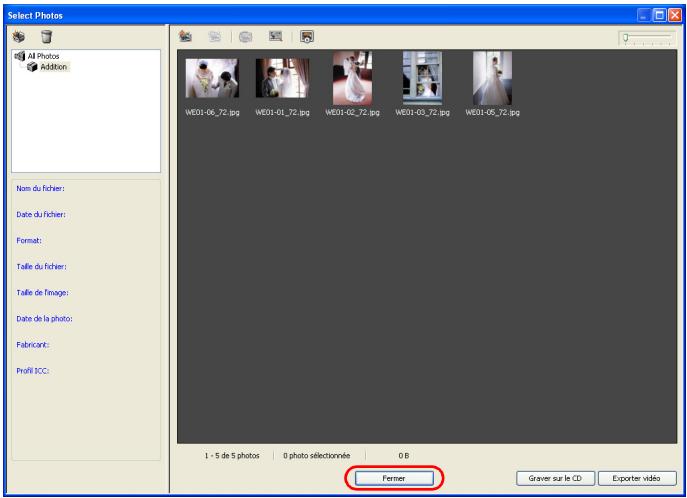Viewport: 687px width, 498px height.
Task: Click the '0 photo sélectionnée' status text
Action: pos(317,456)
